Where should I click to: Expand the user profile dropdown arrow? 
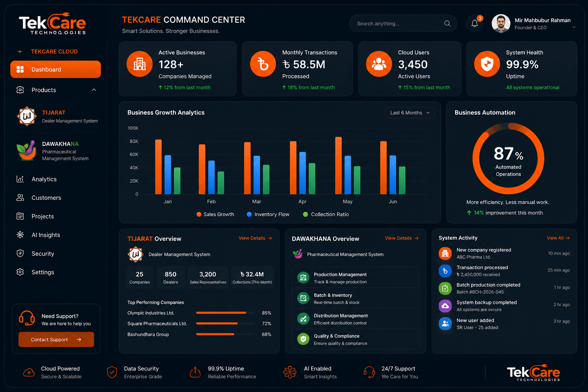tap(574, 28)
